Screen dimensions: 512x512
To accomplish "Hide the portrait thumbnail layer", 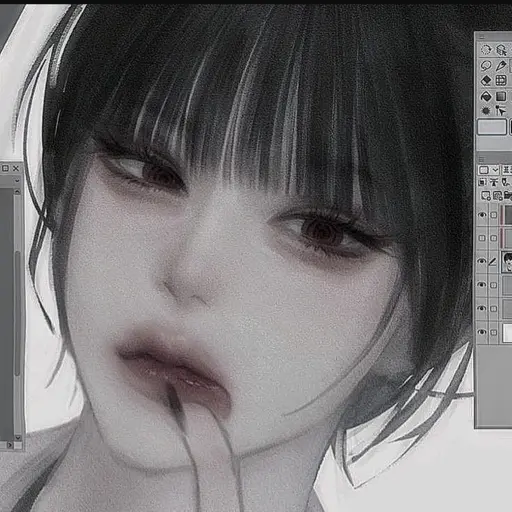I will click(x=482, y=261).
